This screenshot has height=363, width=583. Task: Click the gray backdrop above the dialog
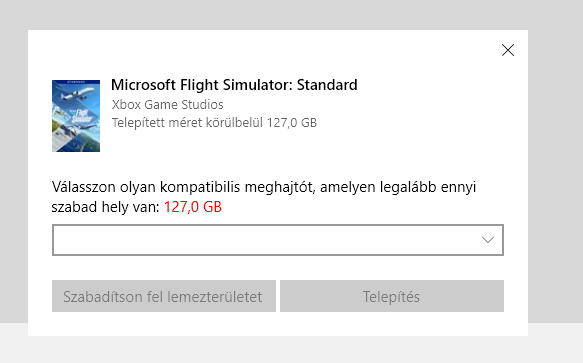(290, 15)
